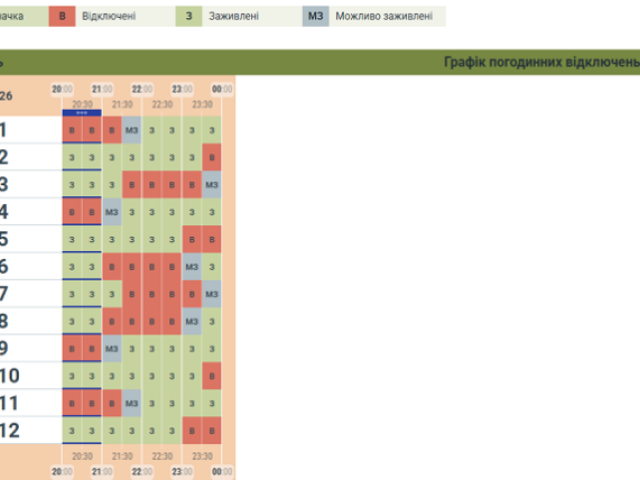The image size is (640, 480).
Task: Select the МЗ cell in queue row 3
Action: coord(212,184)
